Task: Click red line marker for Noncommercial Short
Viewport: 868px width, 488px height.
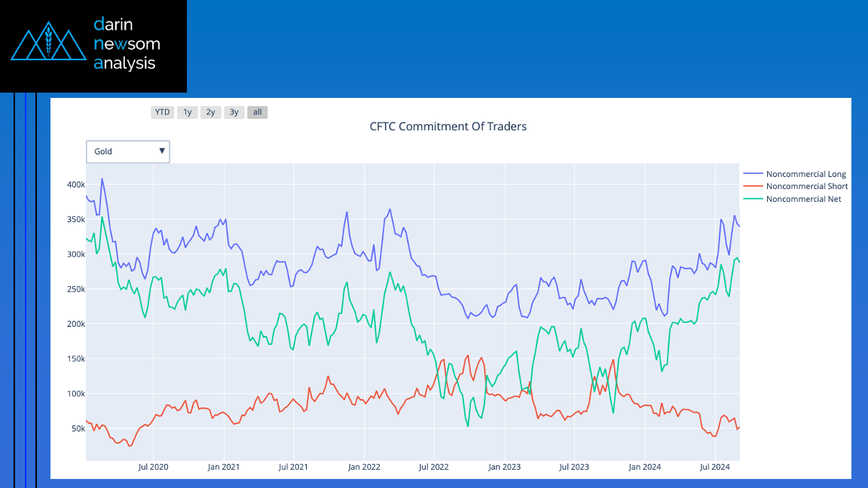Action: [x=752, y=186]
